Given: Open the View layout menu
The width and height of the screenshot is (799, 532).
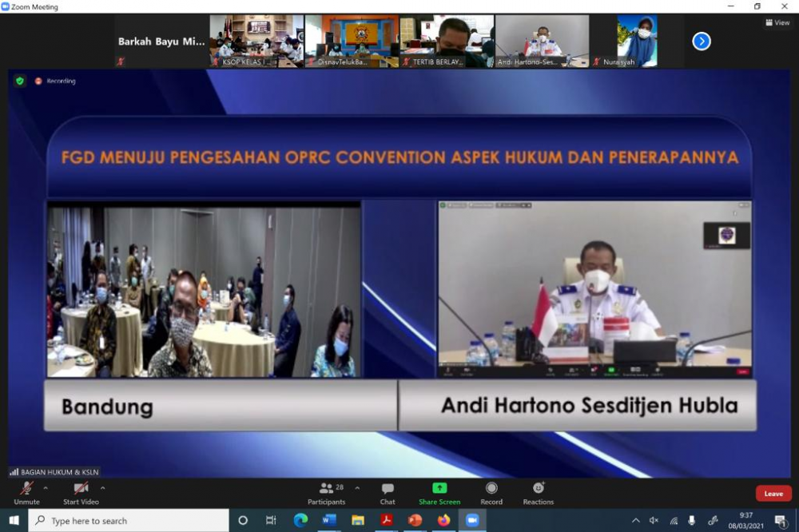Looking at the screenshot, I should [x=777, y=22].
